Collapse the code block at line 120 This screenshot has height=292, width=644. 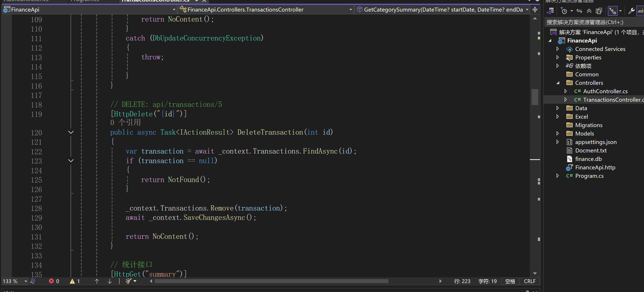[71, 132]
